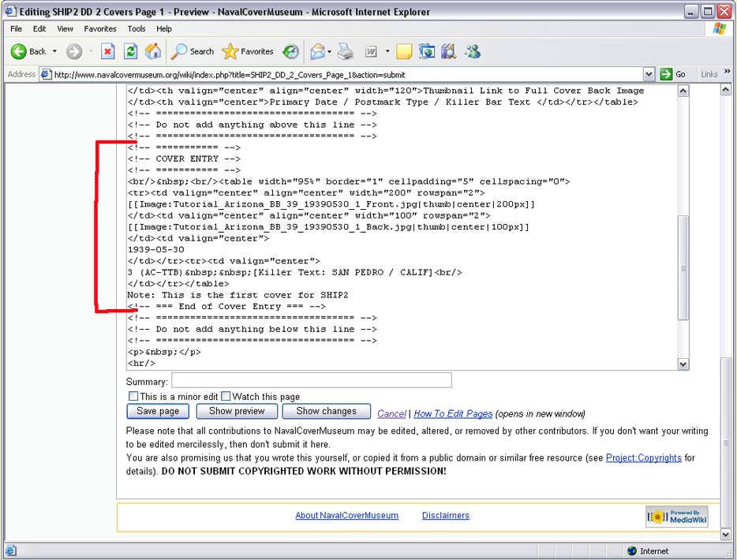Click the Show preview button
Viewport: 737px width, 560px height.
[237, 411]
